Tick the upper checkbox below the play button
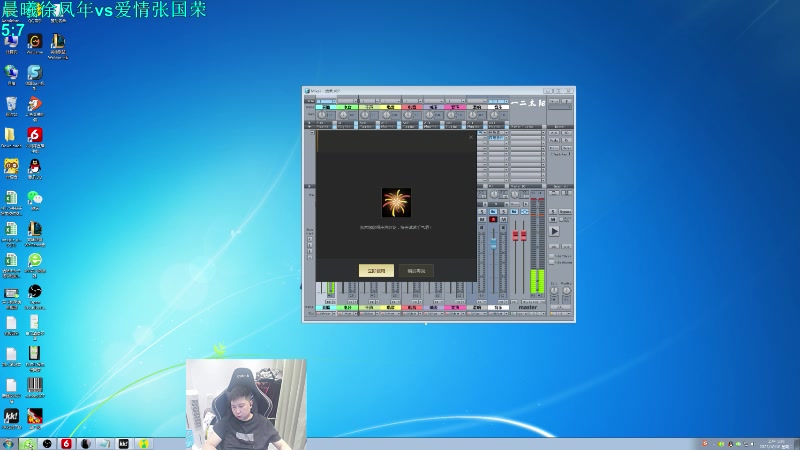Screen dimensions: 800x450 (552, 256)
